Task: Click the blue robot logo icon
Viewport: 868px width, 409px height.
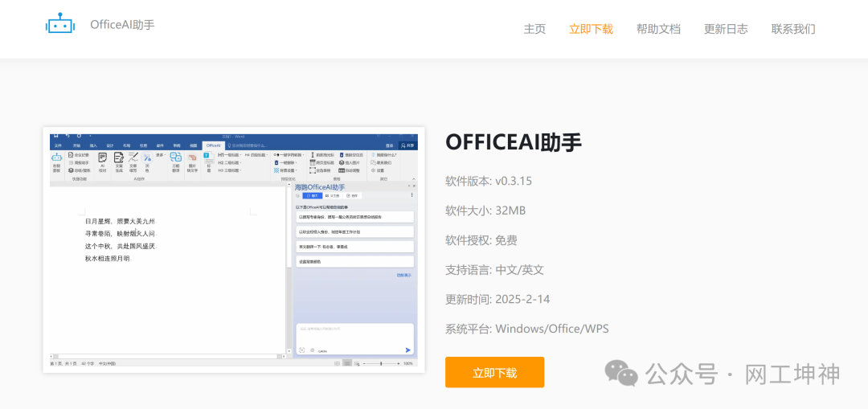Action: pos(59,23)
